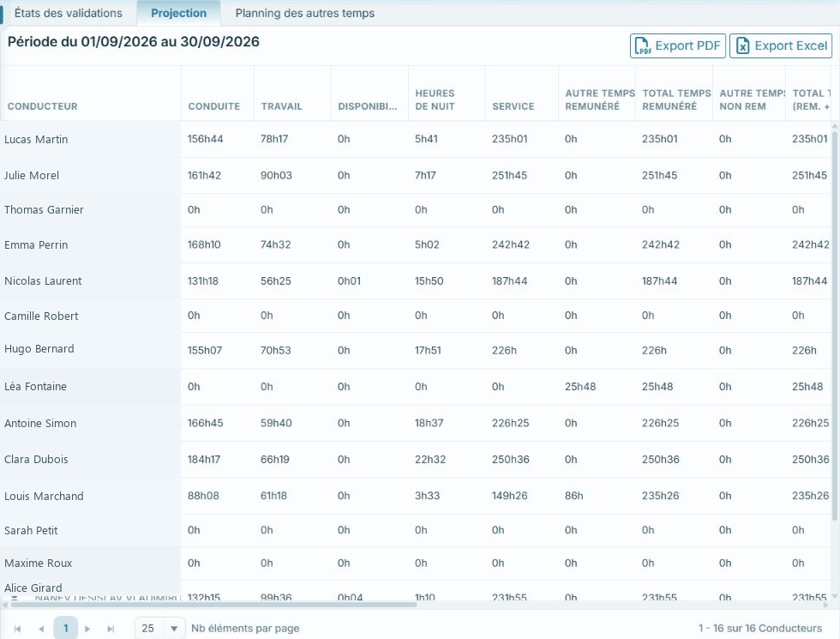The width and height of the screenshot is (840, 639).
Task: Click Nicolas Laurent's disponibilité value 0h01
Action: 350,281
